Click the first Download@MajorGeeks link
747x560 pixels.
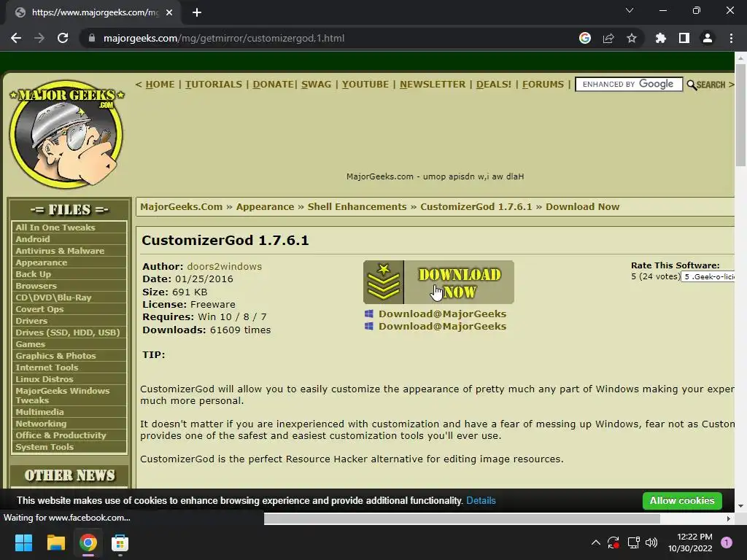point(443,314)
